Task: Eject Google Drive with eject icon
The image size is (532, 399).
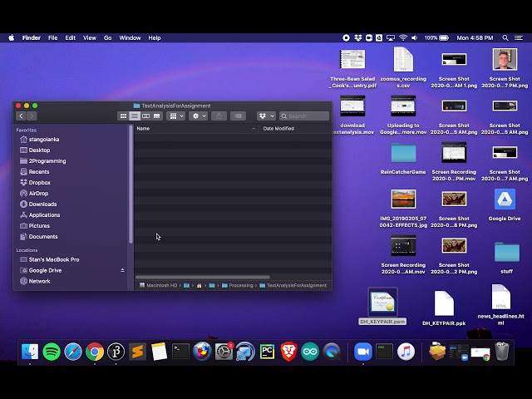Action: (x=122, y=270)
